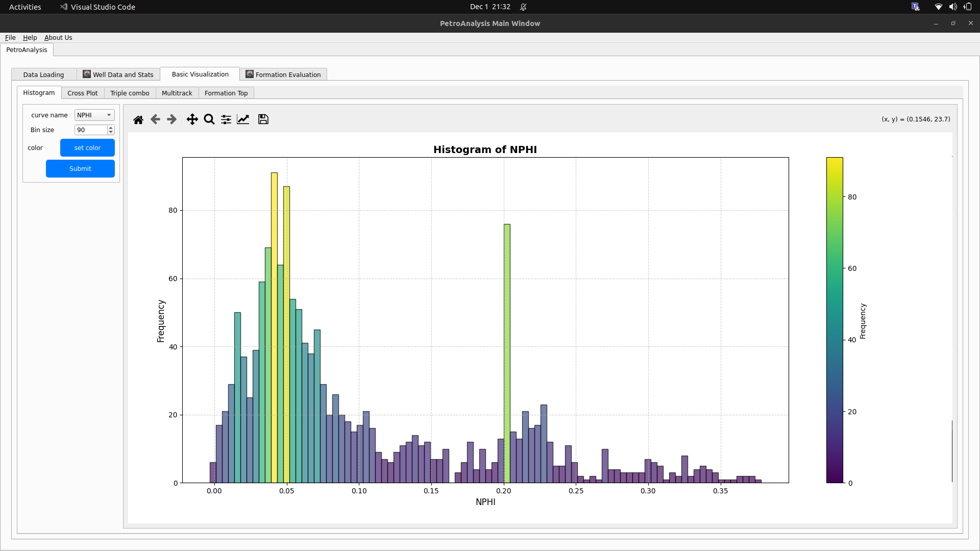Open the Data Loading tab
This screenshot has width=980, height=551.
pos(43,74)
